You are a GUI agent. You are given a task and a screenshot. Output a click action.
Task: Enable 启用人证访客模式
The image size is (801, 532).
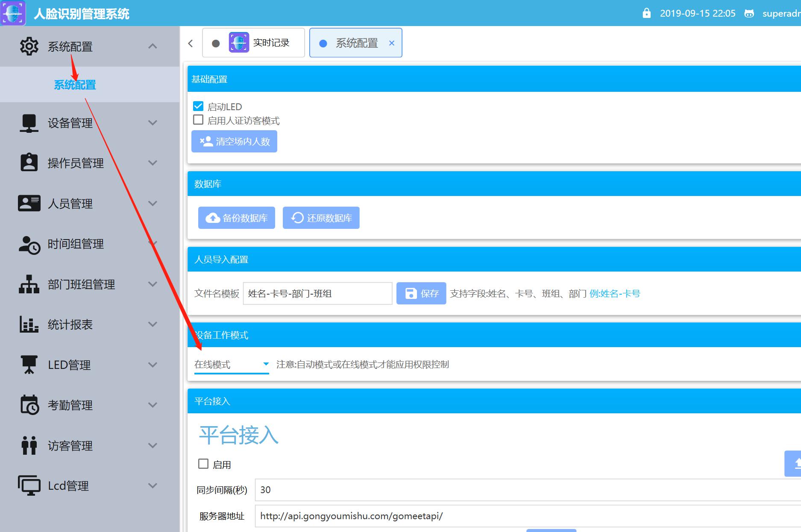[198, 120]
